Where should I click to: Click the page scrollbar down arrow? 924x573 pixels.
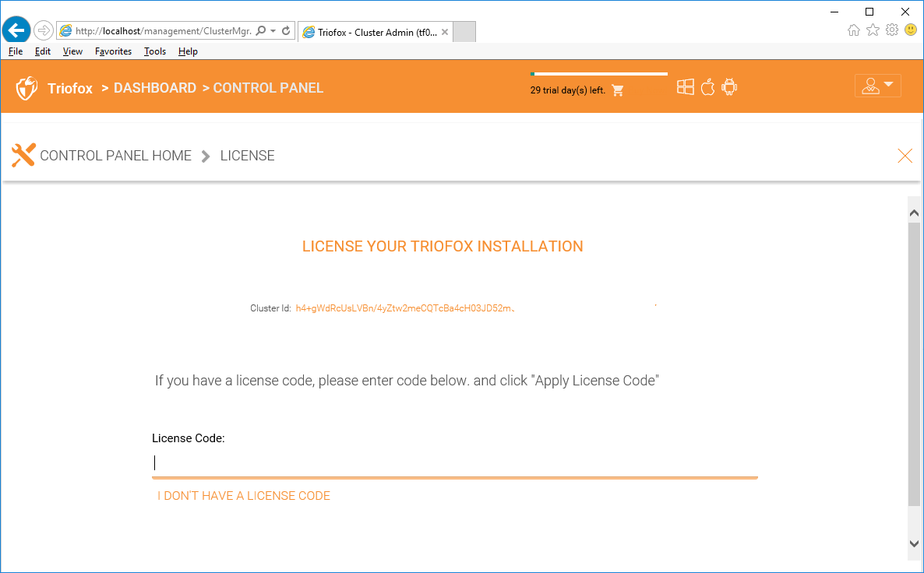click(914, 544)
